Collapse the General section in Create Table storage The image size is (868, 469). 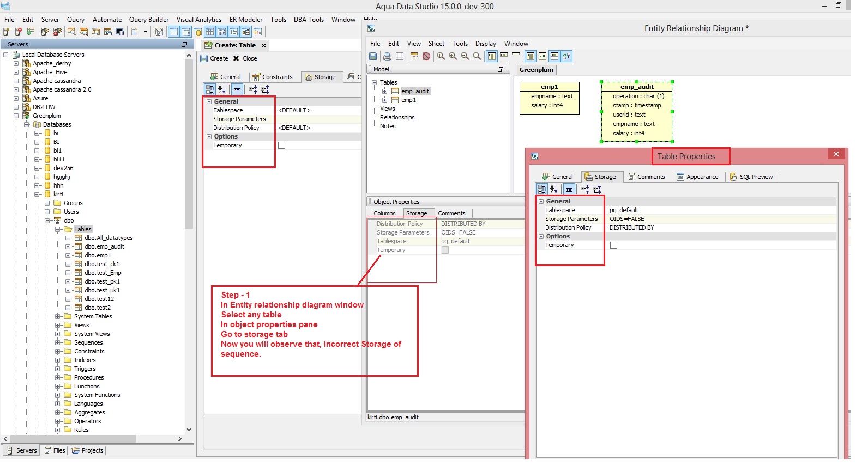point(209,101)
